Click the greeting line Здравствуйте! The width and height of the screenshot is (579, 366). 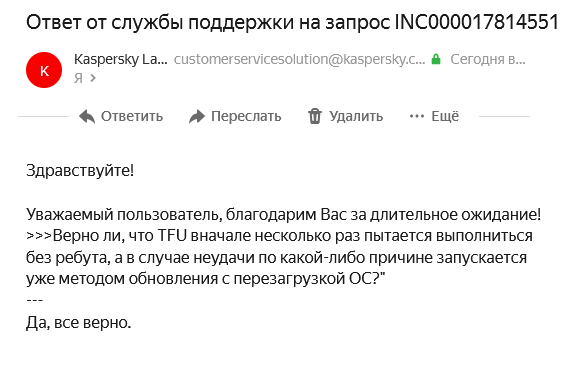(80, 171)
